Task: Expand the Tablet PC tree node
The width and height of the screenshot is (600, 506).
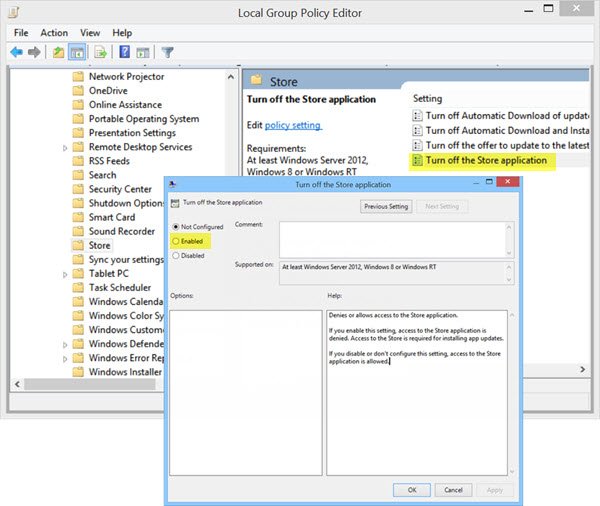Action: point(65,274)
